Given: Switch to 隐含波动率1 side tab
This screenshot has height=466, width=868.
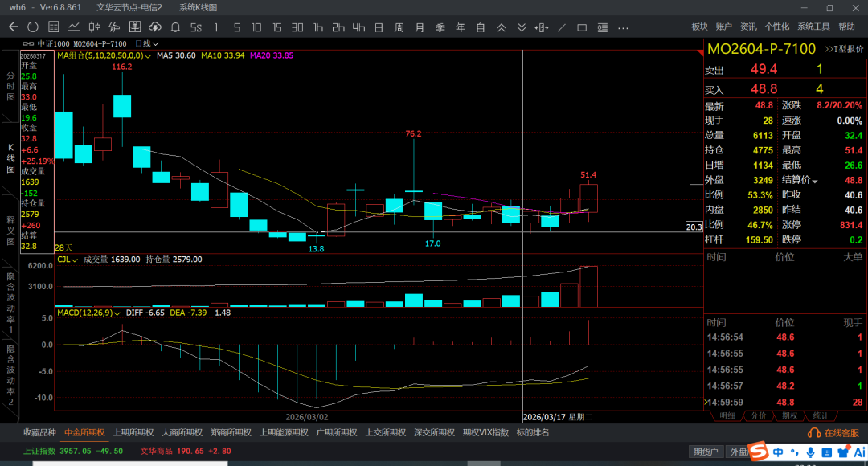Looking at the screenshot, I should point(10,303).
